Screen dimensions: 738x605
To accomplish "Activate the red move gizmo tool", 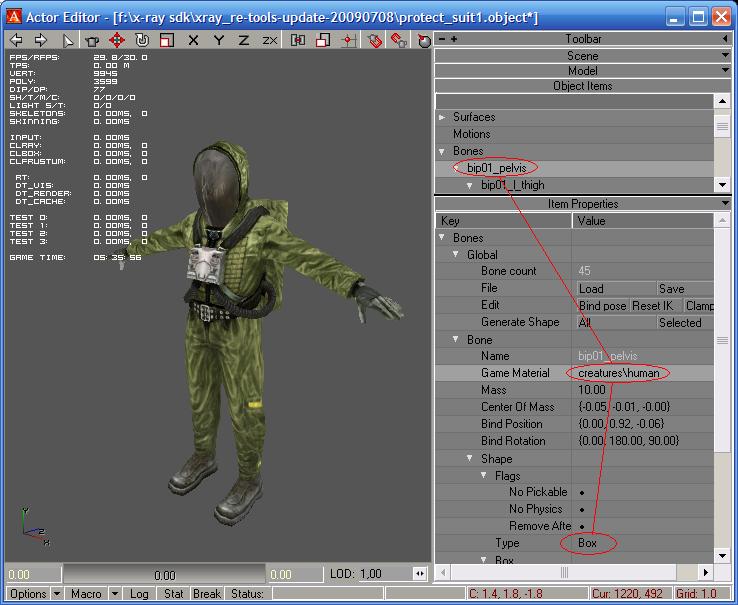I will [x=117, y=40].
